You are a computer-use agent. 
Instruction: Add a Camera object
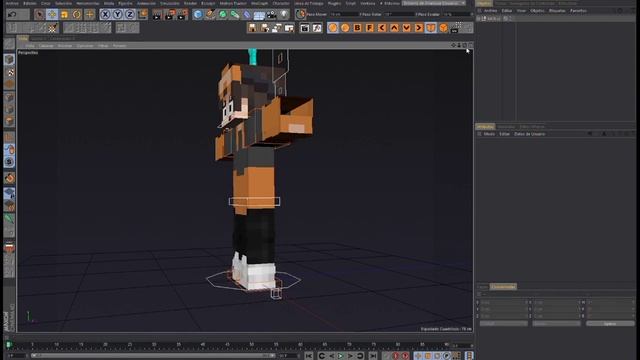(271, 14)
